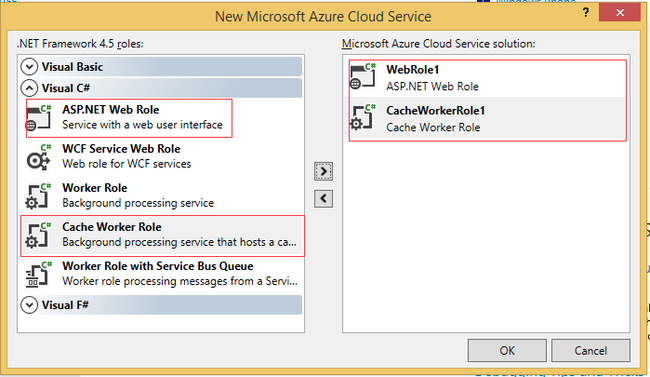This screenshot has width=650, height=377.
Task: Expand the Visual Basic section chevron
Action: (x=29, y=67)
